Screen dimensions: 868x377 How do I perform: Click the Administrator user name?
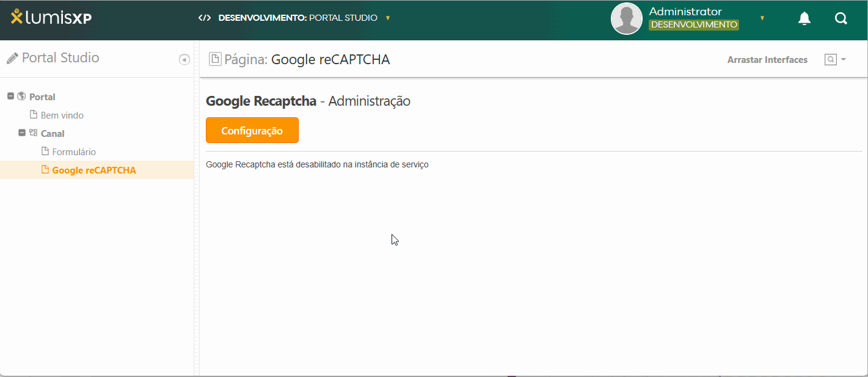point(685,12)
